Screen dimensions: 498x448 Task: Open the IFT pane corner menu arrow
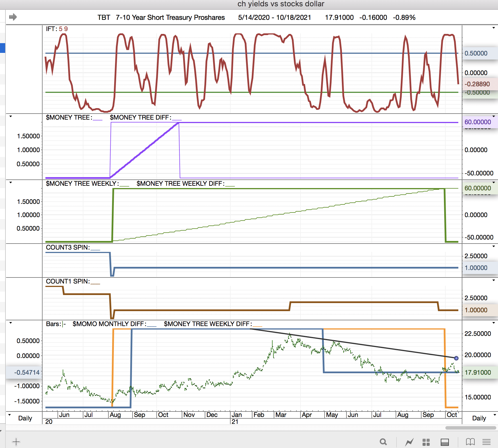(x=493, y=28)
